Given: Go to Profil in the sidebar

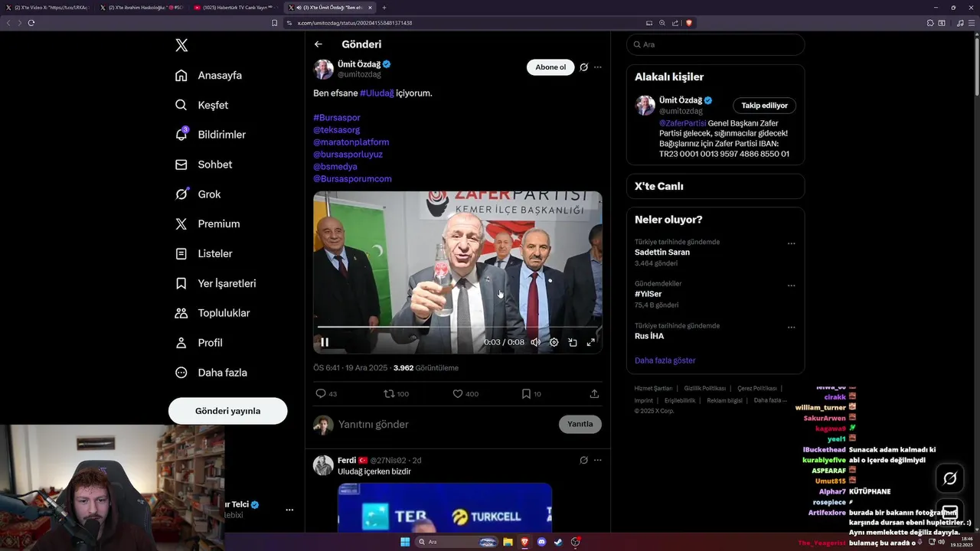Looking at the screenshot, I should [x=198, y=343].
